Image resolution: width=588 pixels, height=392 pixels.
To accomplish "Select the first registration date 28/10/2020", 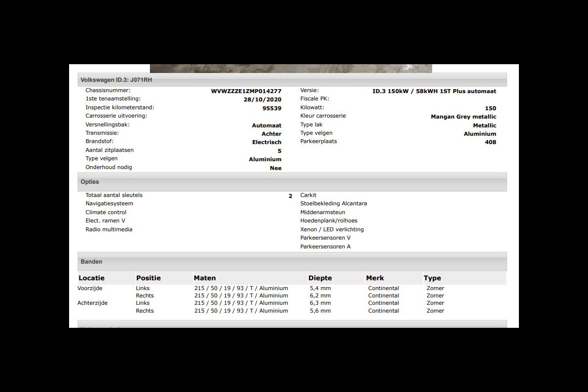I will coord(262,99).
